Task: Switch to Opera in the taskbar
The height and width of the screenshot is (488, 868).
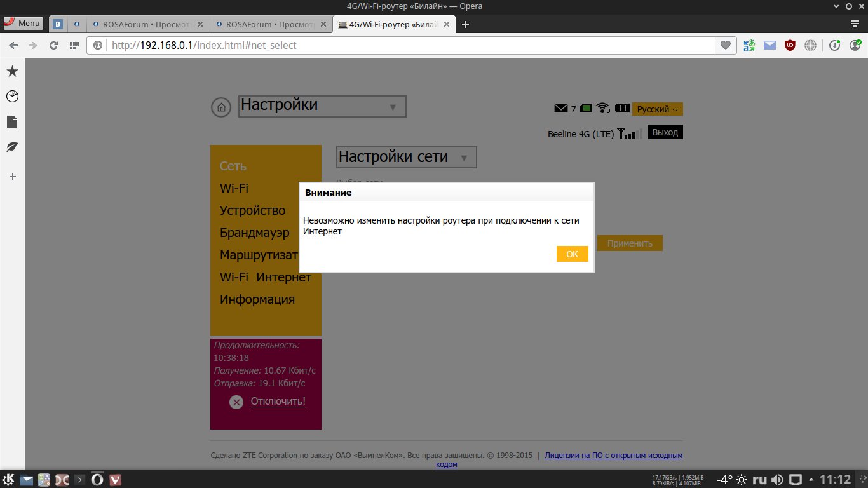Action: coord(97,480)
